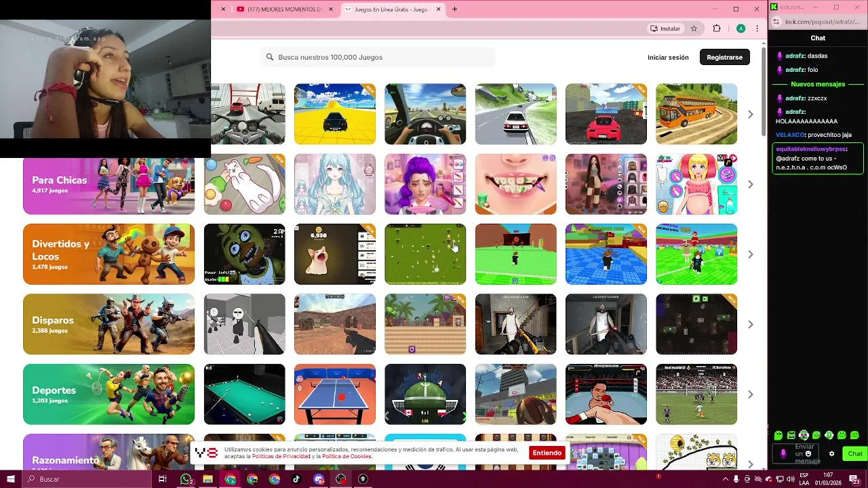Show more Para Chicas games with the arrow

[750, 184]
